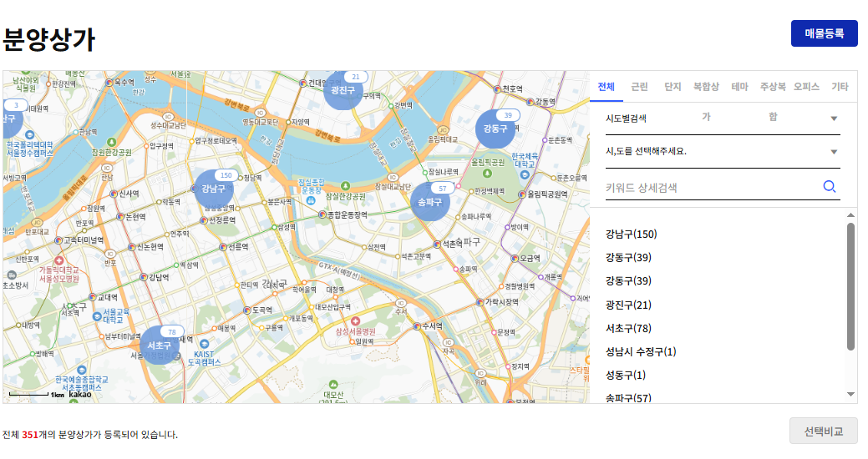Click the 천호역 station icon
Viewport: 868px width, 459px height.
[497, 89]
